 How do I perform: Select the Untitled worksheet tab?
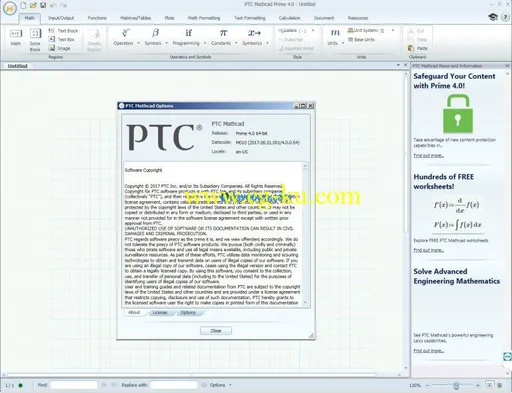pyautogui.click(x=18, y=66)
